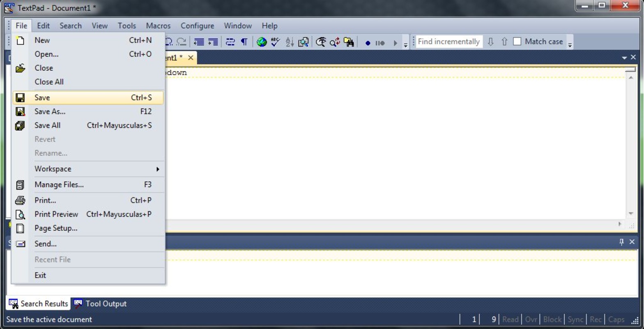Select Print Preview menu entry
Screen dimensions: 644x329
coord(88,214)
